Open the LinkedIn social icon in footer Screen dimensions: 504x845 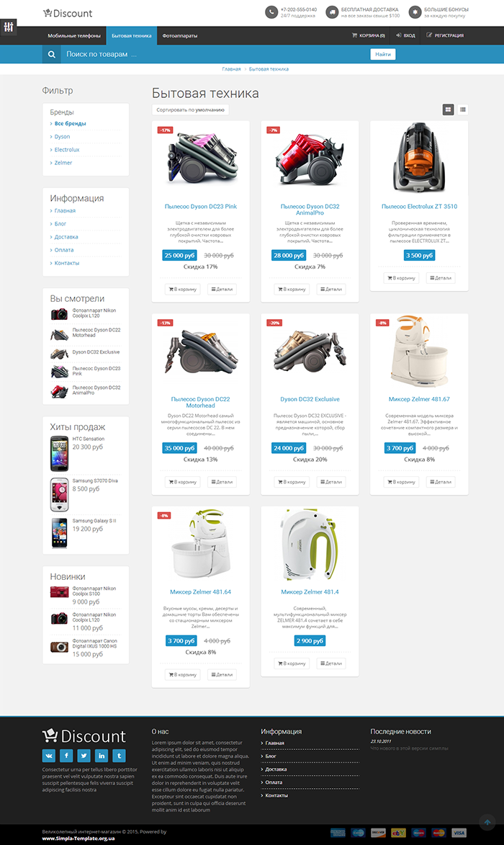point(102,756)
